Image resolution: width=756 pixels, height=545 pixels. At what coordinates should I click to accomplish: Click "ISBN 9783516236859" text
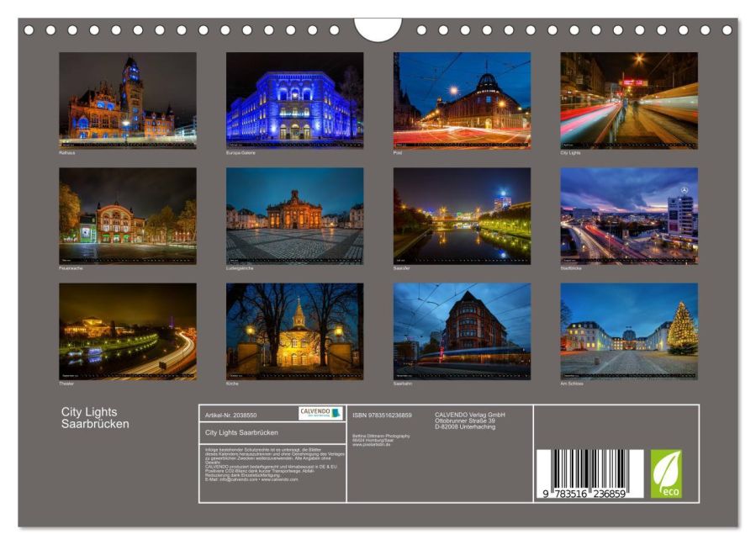[x=382, y=415]
